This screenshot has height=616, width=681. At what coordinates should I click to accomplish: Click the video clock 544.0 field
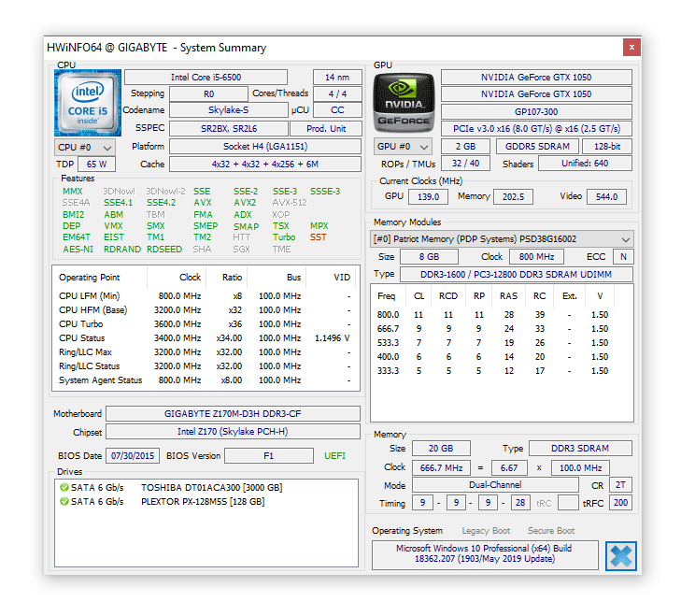(606, 197)
